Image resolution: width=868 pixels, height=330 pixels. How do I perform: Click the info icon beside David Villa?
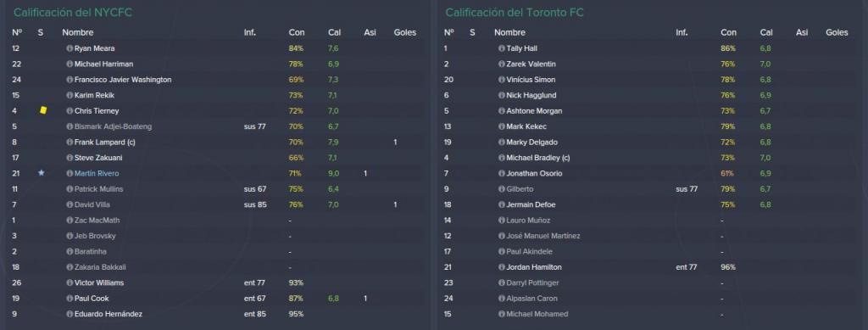[x=70, y=204]
